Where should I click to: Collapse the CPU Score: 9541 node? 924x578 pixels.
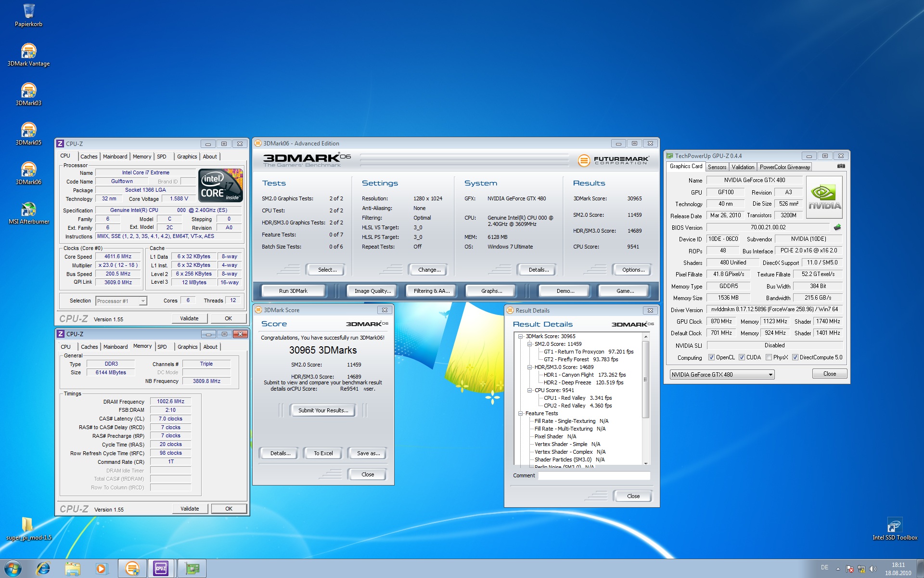coord(529,390)
